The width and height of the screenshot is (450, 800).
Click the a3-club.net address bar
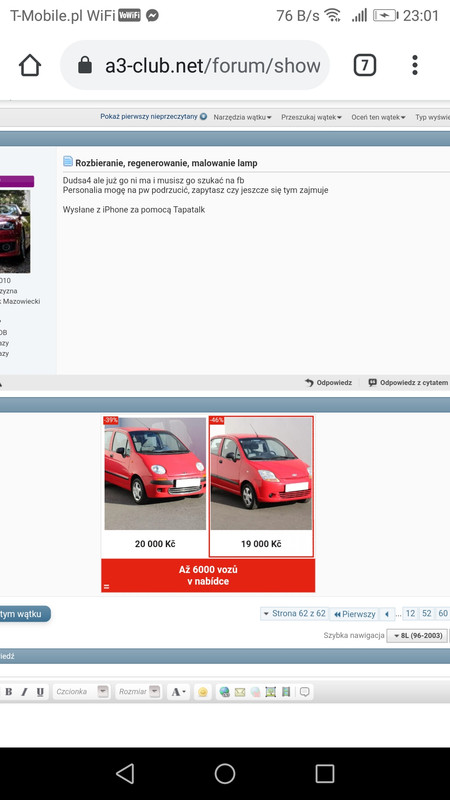195,65
